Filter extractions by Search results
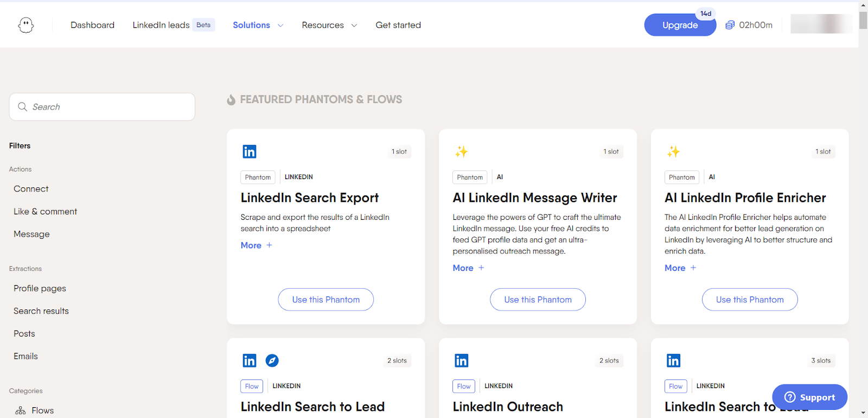This screenshot has width=868, height=418. click(x=41, y=311)
